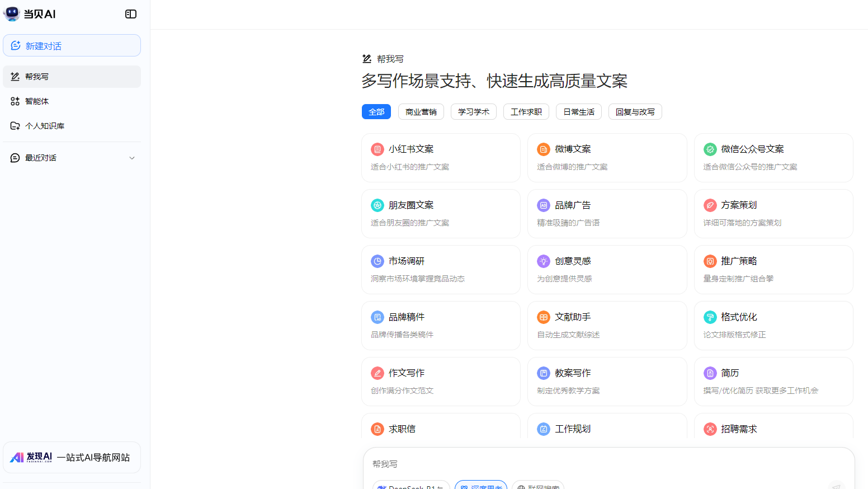Select the 求职信 card icon

coord(378,429)
